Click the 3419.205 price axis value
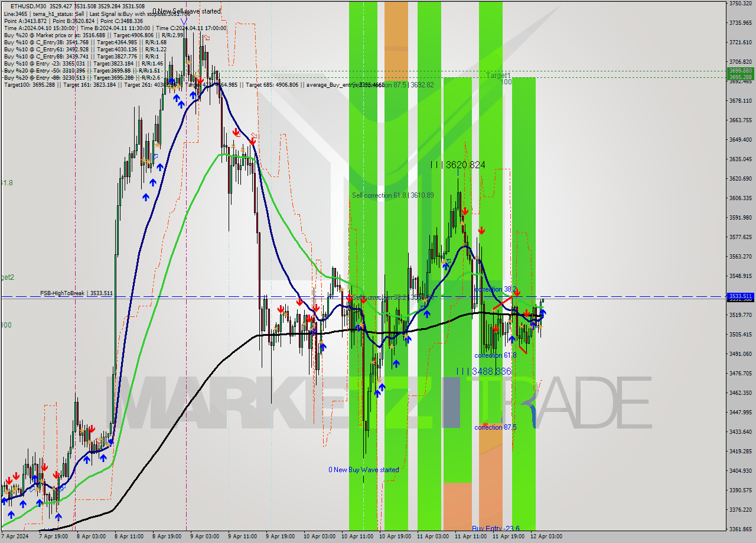The width and height of the screenshot is (756, 543). [x=740, y=452]
